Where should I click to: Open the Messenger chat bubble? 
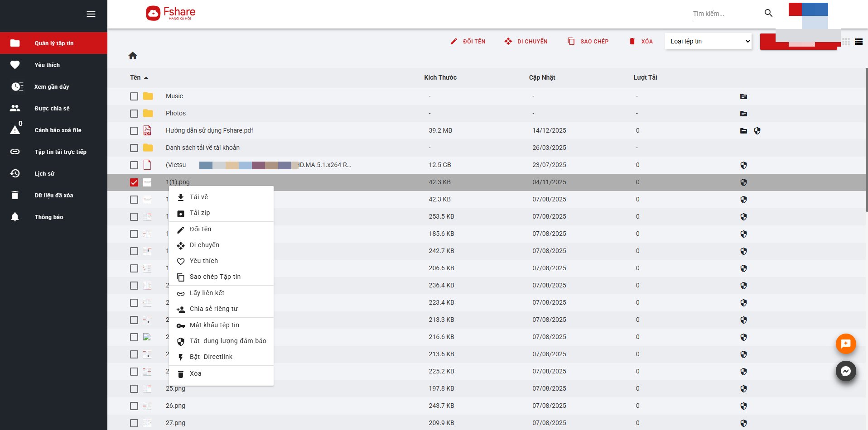coord(845,371)
